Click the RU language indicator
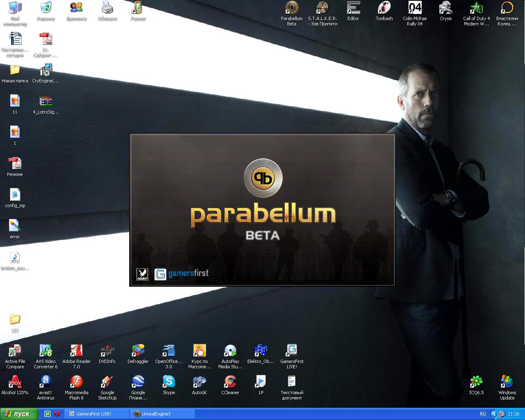The width and height of the screenshot is (525, 420). click(483, 414)
